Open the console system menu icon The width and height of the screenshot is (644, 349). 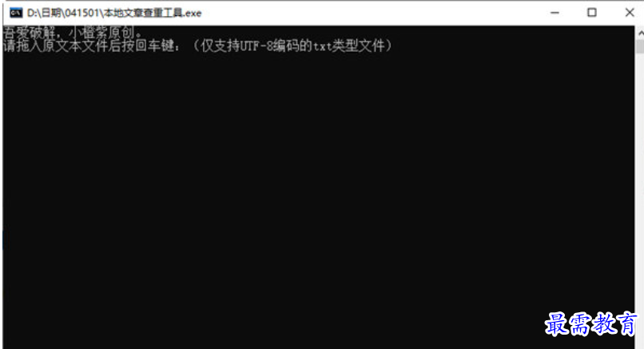pyautogui.click(x=16, y=13)
